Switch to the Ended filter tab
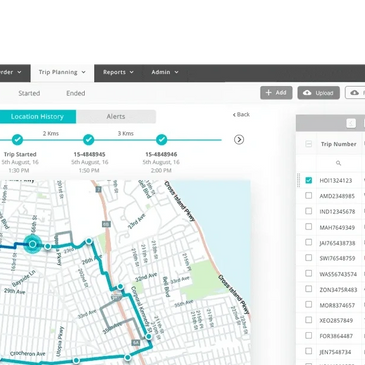365x365 pixels. tap(76, 93)
